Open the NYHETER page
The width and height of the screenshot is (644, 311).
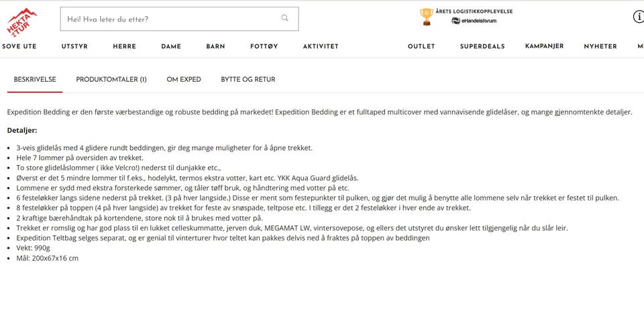click(x=600, y=47)
